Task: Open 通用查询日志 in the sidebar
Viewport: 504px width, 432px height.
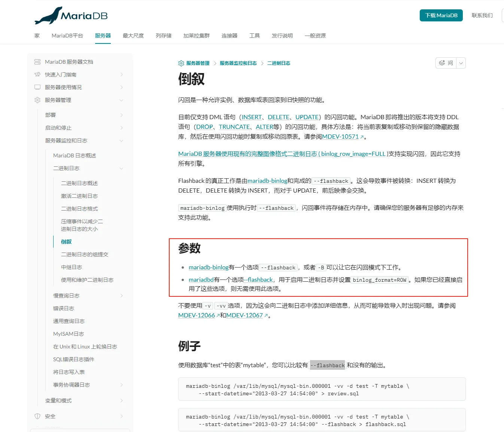Action: [x=69, y=321]
